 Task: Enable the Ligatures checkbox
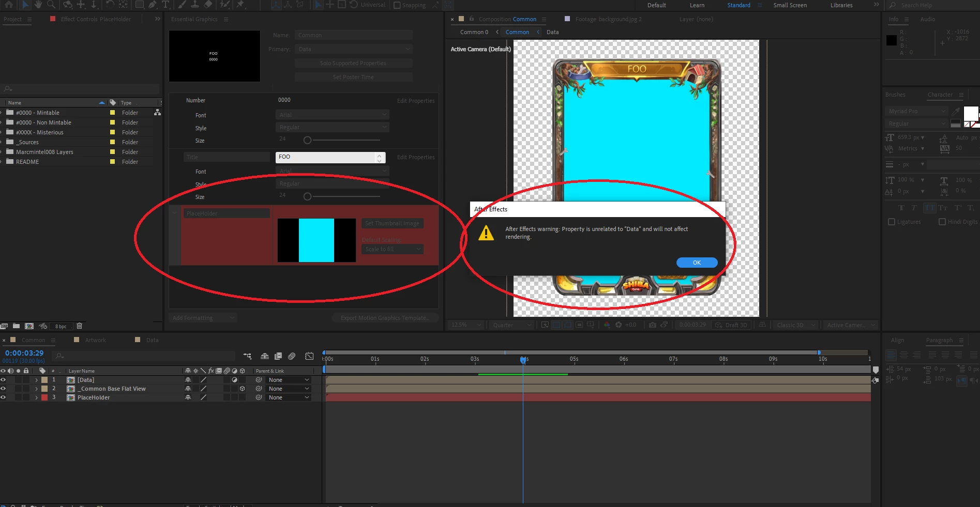click(x=891, y=222)
